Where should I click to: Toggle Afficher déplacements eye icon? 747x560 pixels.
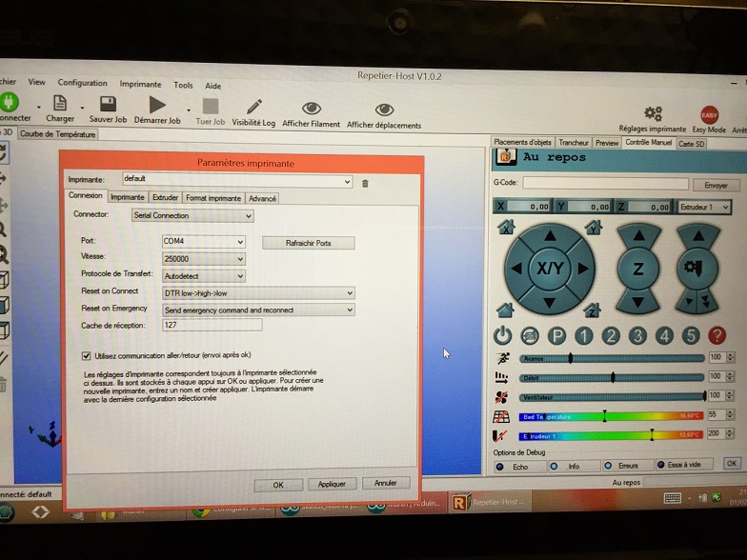coord(384,110)
